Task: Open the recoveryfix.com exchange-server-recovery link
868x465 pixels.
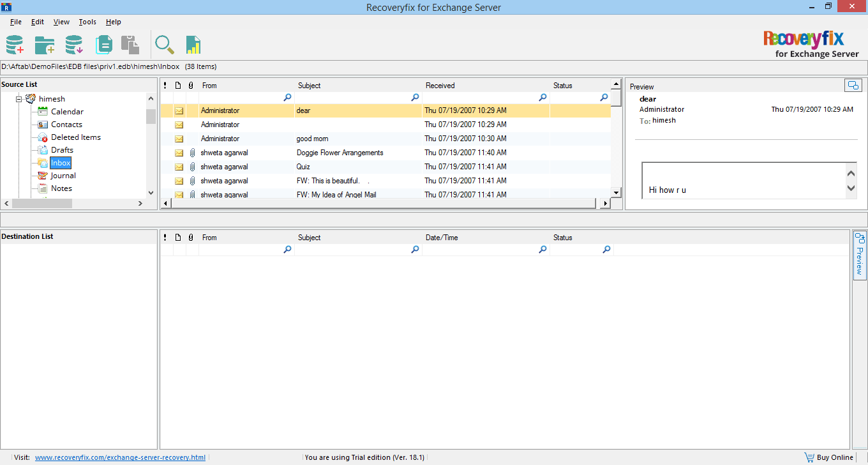Action: coord(120,457)
